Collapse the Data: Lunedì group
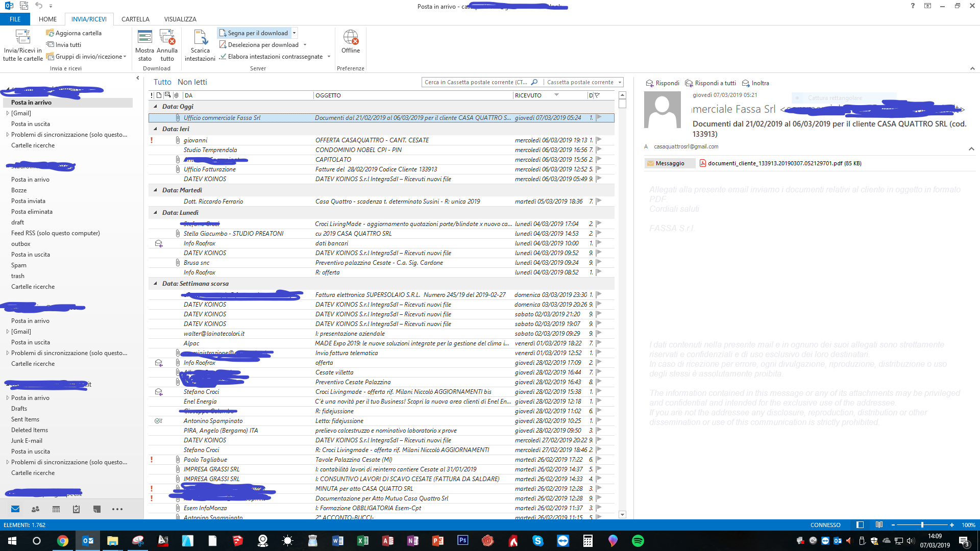Screen dimensions: 980x551 point(156,213)
